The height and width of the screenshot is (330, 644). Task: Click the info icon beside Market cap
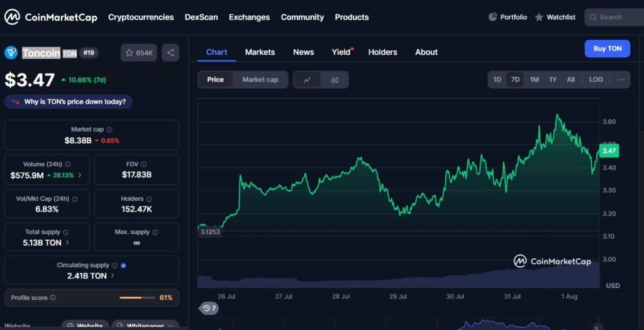[x=109, y=130]
